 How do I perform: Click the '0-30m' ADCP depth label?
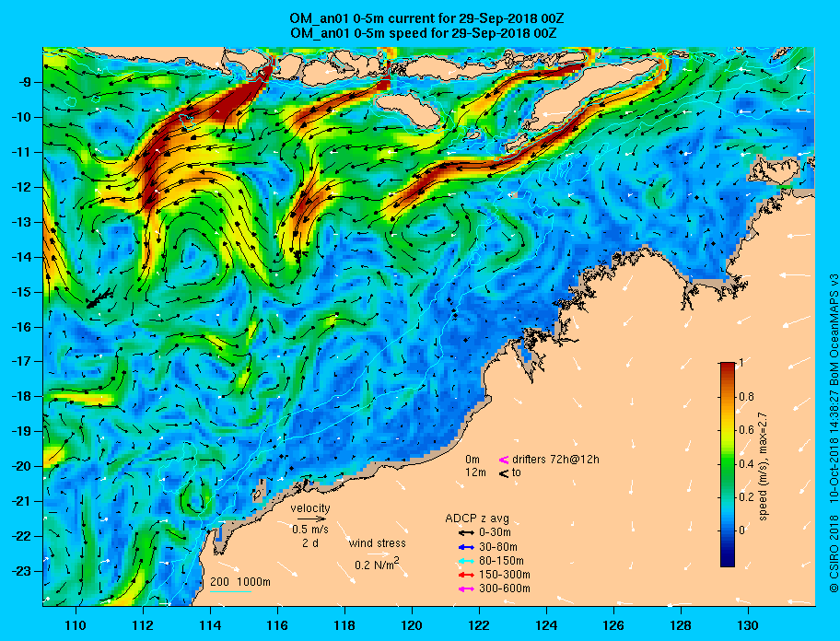coord(495,533)
